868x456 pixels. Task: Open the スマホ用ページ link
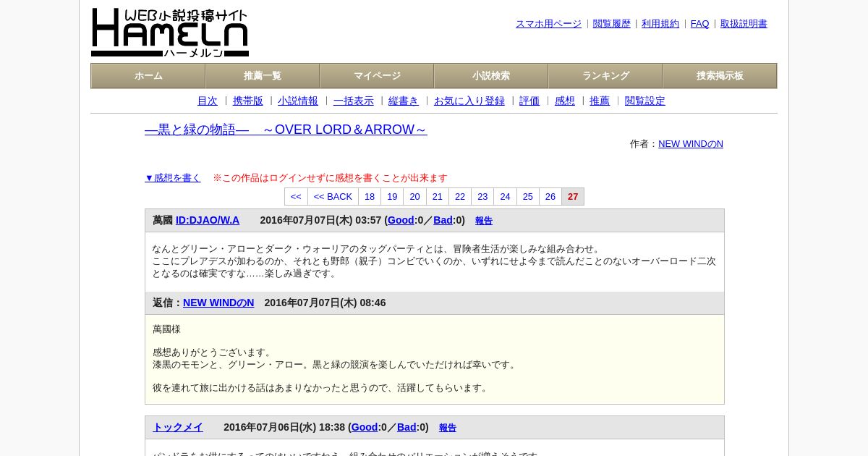tap(548, 24)
